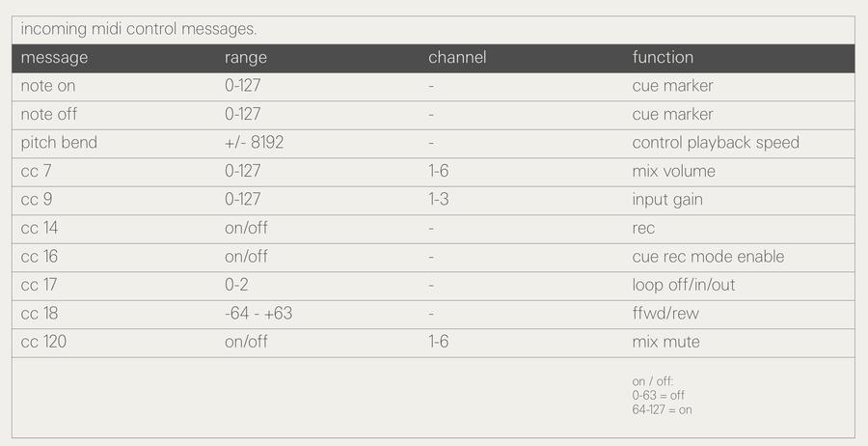
Task: Select 'control playback speed' function text
Action: pyautogui.click(x=716, y=142)
